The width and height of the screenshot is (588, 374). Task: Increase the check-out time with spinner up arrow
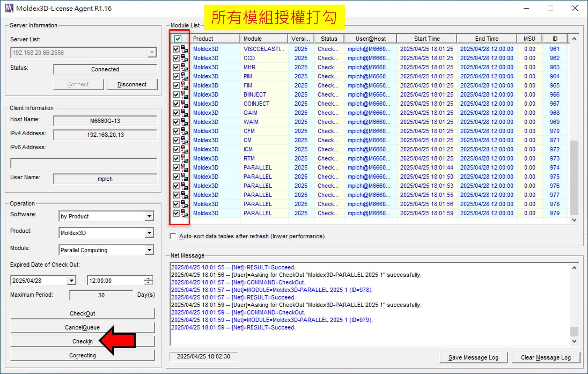(148, 278)
